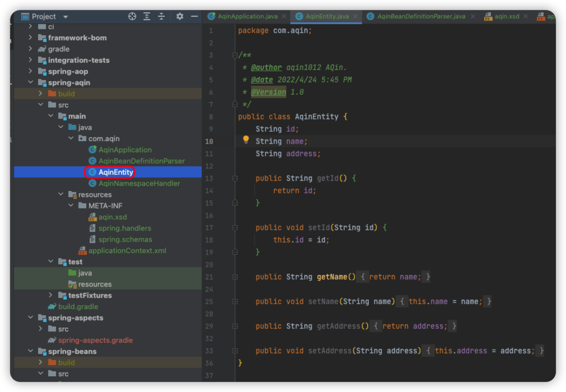Unfold the setName method at line 25
The width and height of the screenshot is (566, 392).
coord(235,302)
